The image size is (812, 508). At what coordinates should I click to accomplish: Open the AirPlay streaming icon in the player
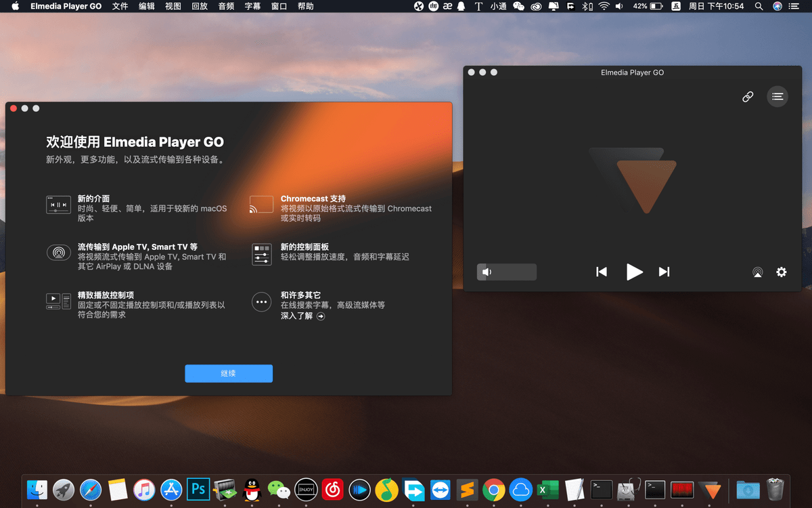pyautogui.click(x=758, y=272)
